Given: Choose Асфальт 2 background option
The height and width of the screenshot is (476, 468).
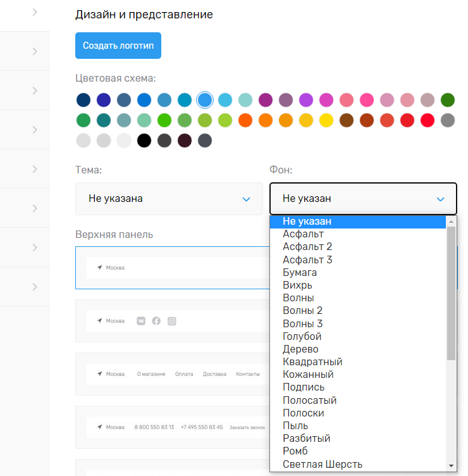Looking at the screenshot, I should coord(357,246).
